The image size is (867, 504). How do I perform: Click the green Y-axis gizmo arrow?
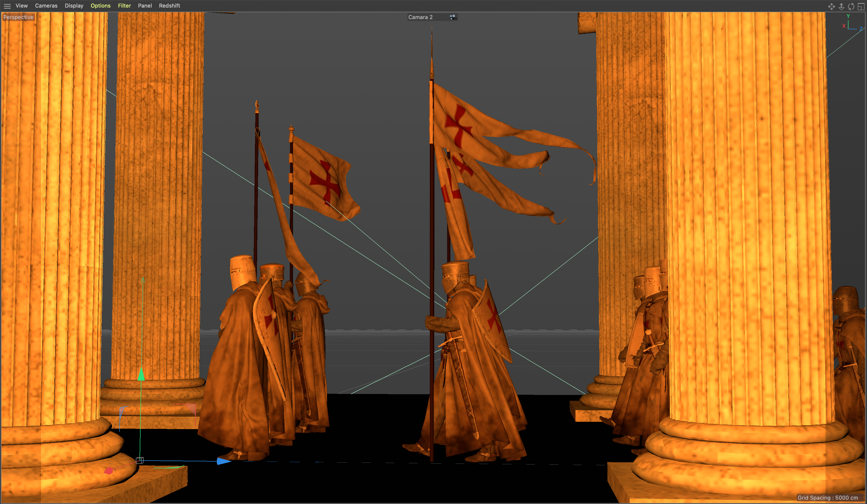click(x=141, y=374)
